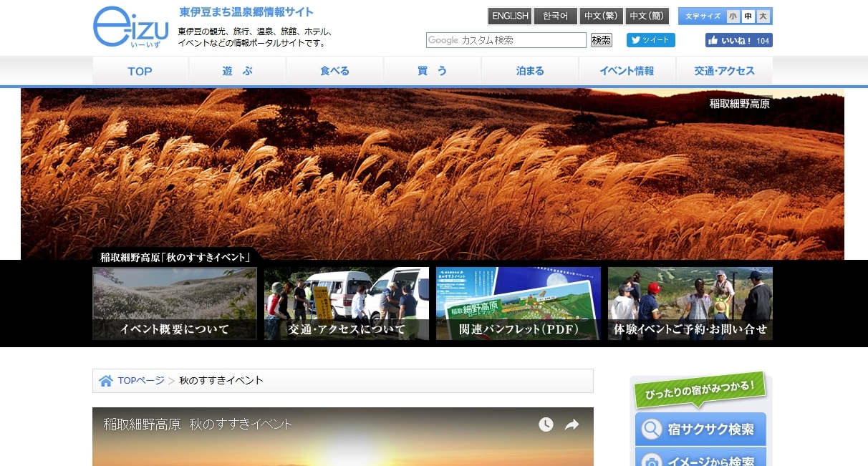Switch language to 中文(簡)

click(647, 16)
